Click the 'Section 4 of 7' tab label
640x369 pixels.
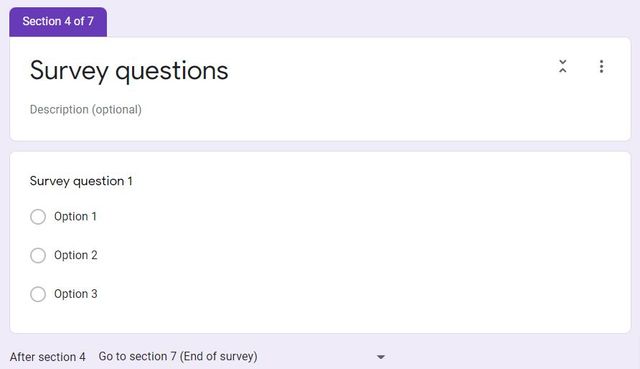point(58,21)
